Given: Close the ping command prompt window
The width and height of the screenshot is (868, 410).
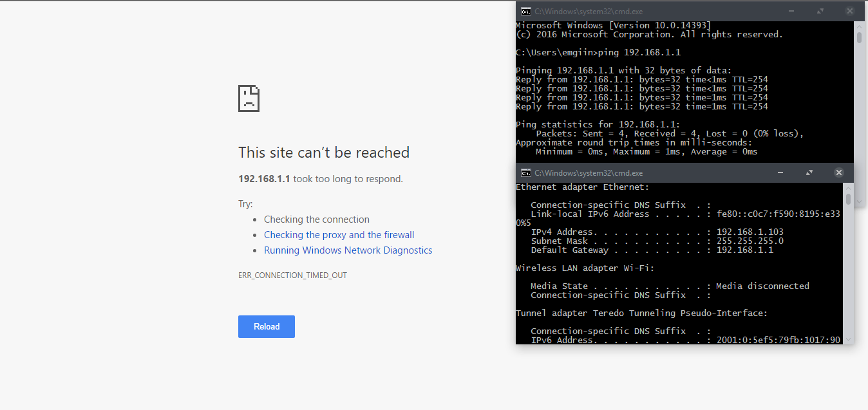Looking at the screenshot, I should click(850, 11).
